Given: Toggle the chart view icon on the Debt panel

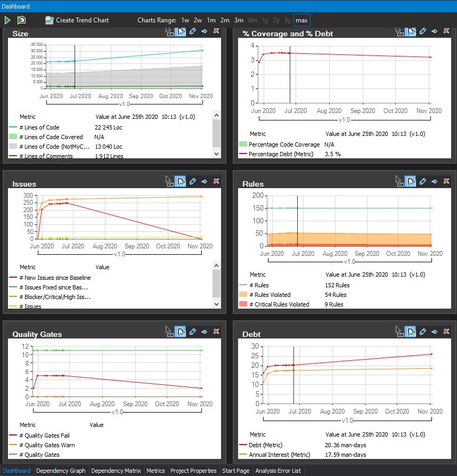Looking at the screenshot, I should tap(411, 332).
